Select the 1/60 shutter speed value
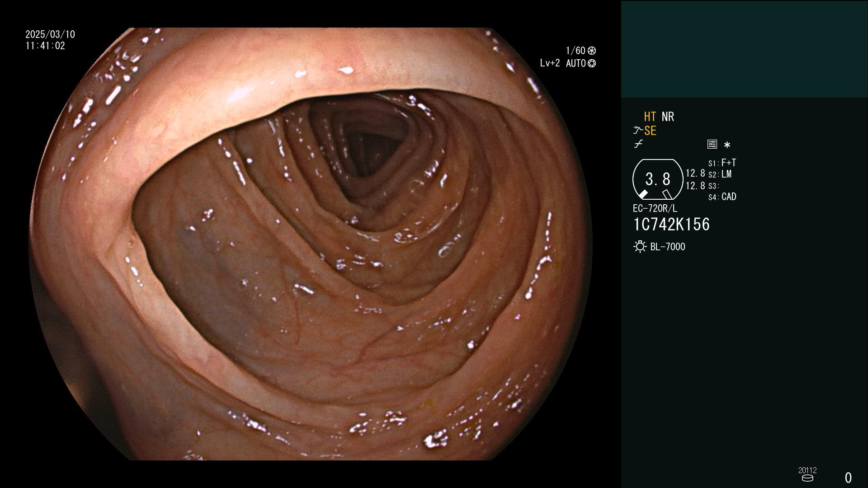 (x=576, y=51)
